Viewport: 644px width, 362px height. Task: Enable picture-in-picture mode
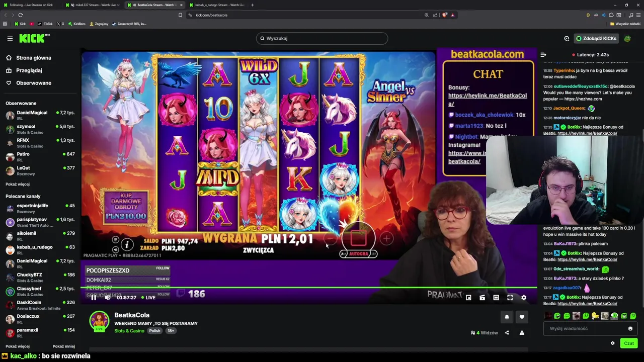coord(468,298)
